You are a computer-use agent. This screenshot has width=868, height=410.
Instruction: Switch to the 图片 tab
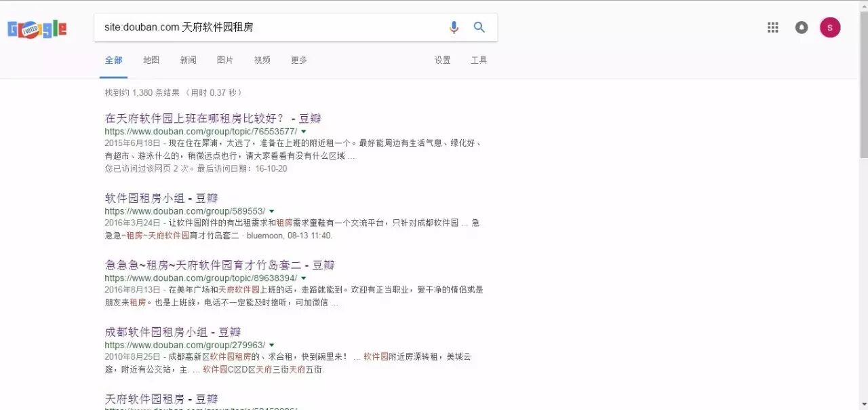224,60
